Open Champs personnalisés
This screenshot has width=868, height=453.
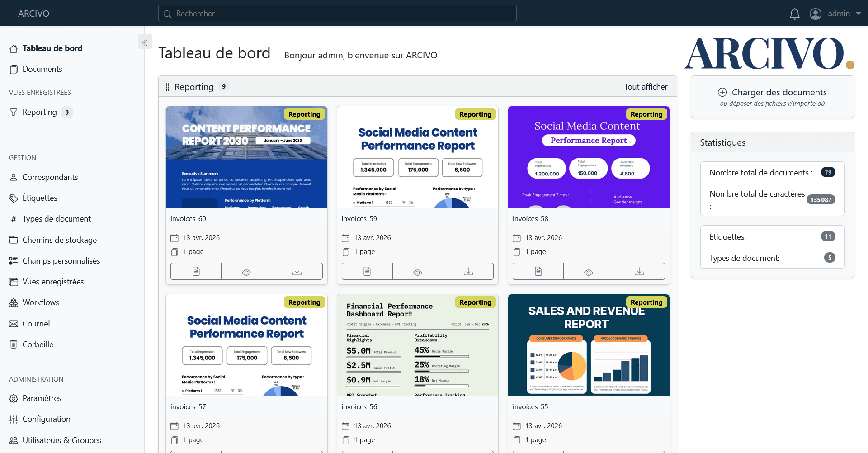pos(55,261)
